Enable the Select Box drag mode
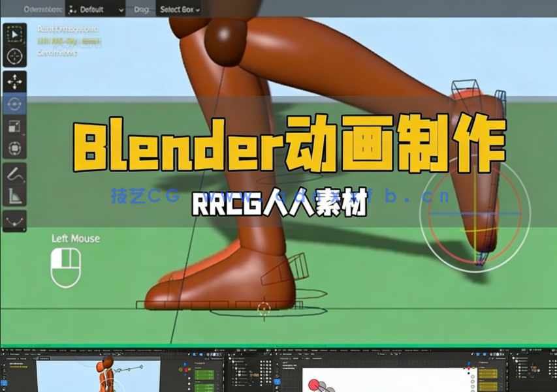Screen dimensions: 557x392 coord(178,10)
